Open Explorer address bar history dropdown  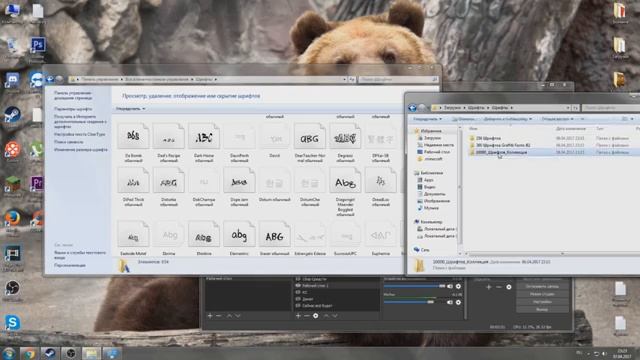568,108
